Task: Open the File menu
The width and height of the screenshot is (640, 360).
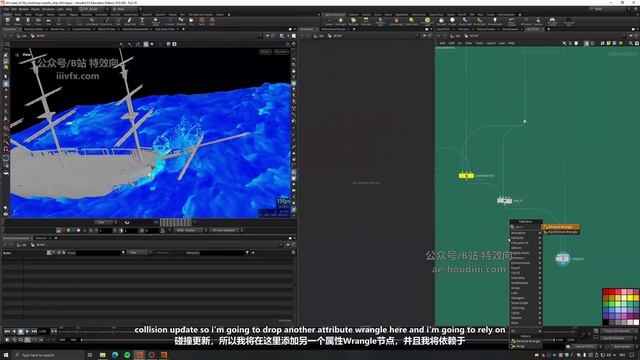Action: click(7, 9)
